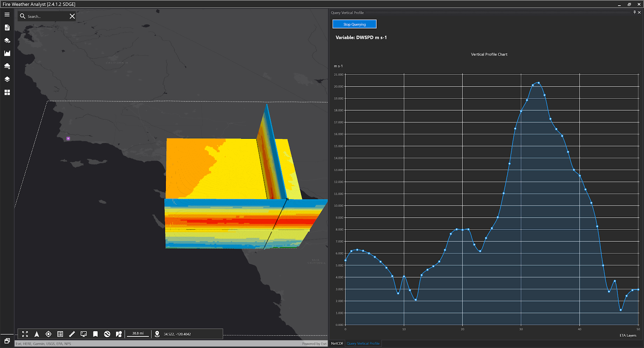
Task: Clear the search box with X
Action: [x=72, y=16]
